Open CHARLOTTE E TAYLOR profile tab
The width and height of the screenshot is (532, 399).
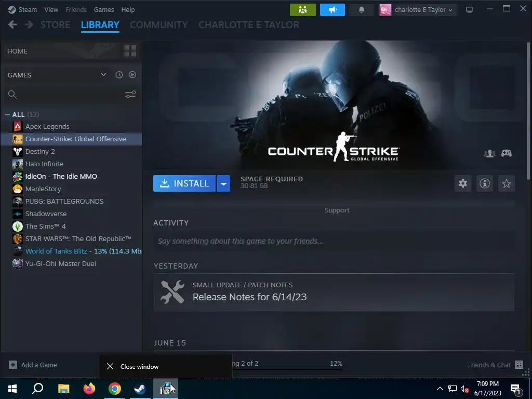[249, 25]
